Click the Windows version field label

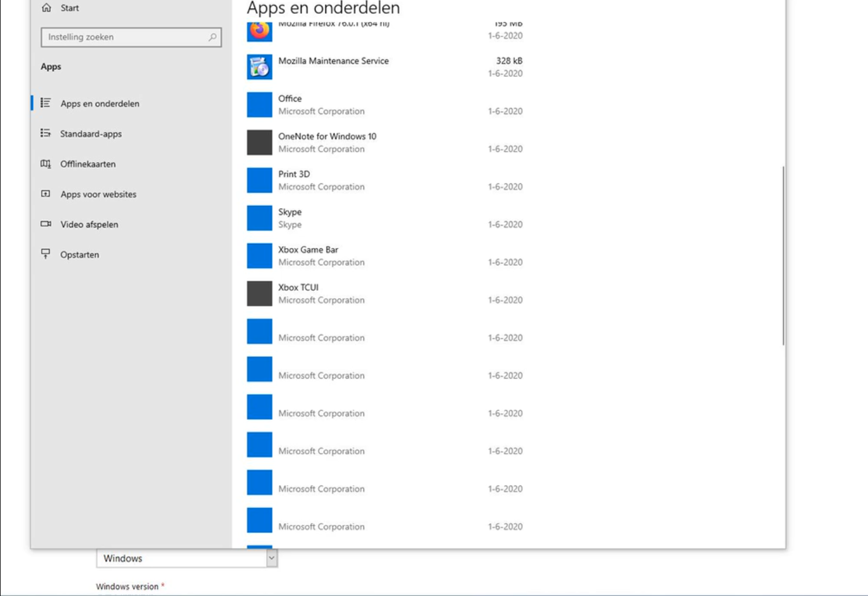tap(127, 586)
